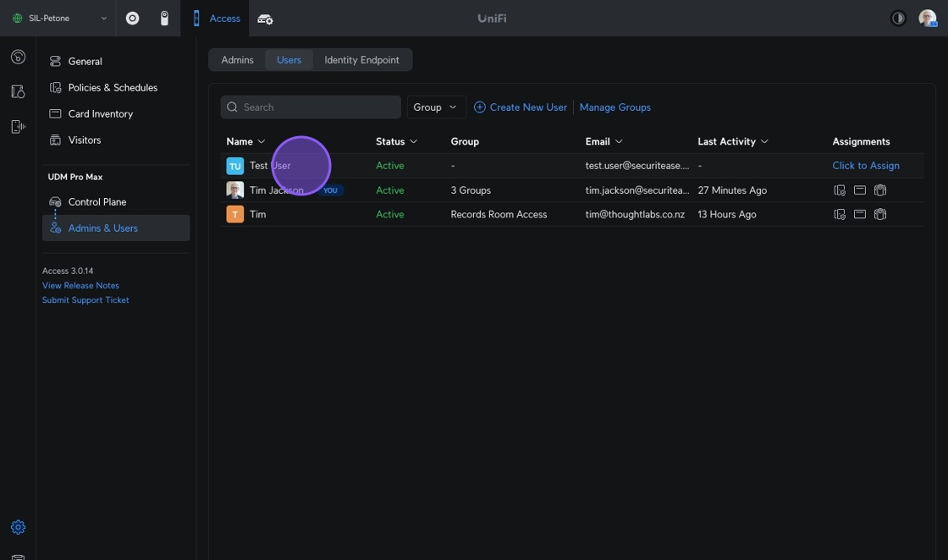
Task: Click the card assignment icon in Tim Jackson's row
Action: tap(859, 190)
